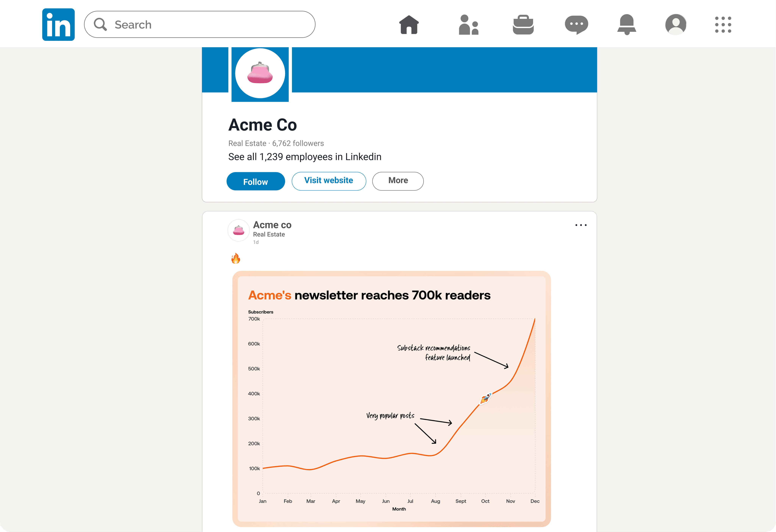Click the Search input field
776x532 pixels.
(x=200, y=24)
